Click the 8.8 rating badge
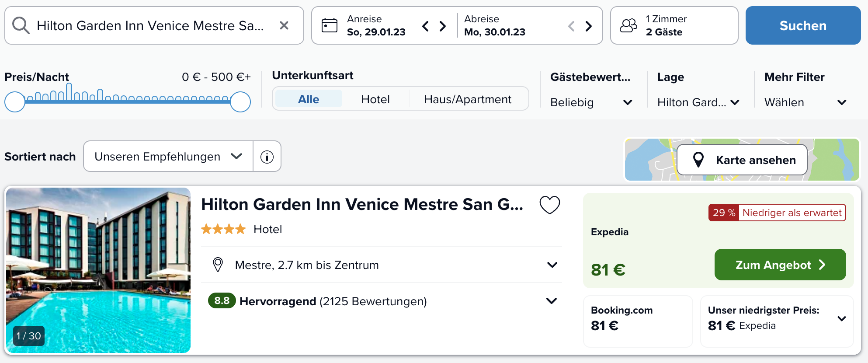Screen dimensions: 868x363 [222, 300]
